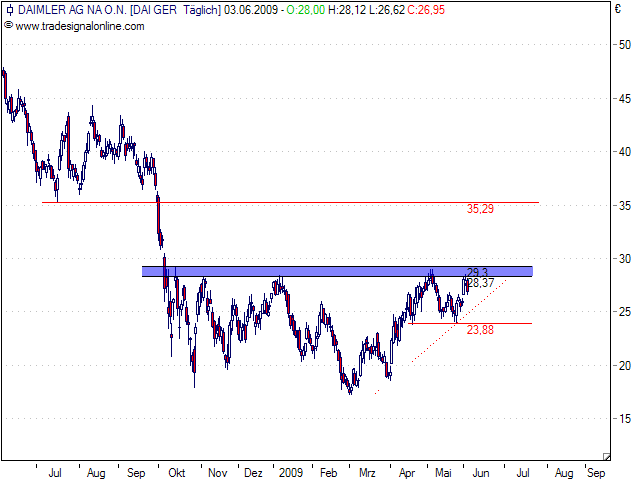This screenshot has height=480, width=640.
Task: Click the 15 tick on price axis
Action: pos(623,418)
